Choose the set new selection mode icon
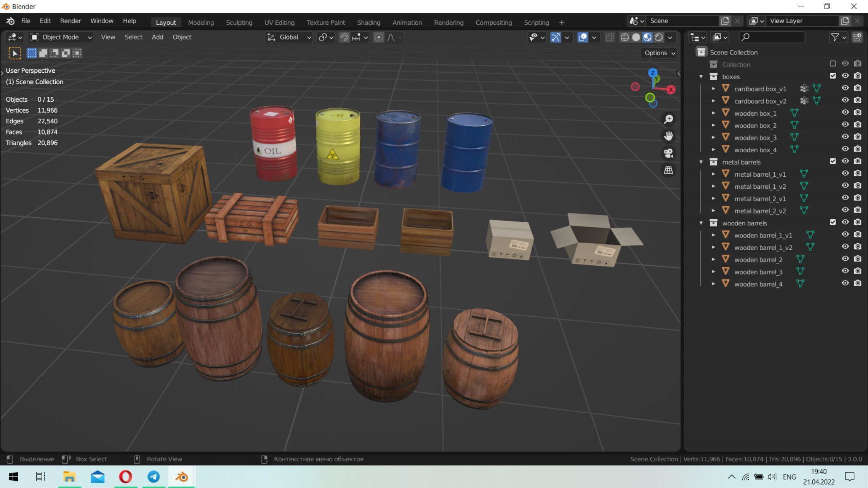 (x=32, y=53)
